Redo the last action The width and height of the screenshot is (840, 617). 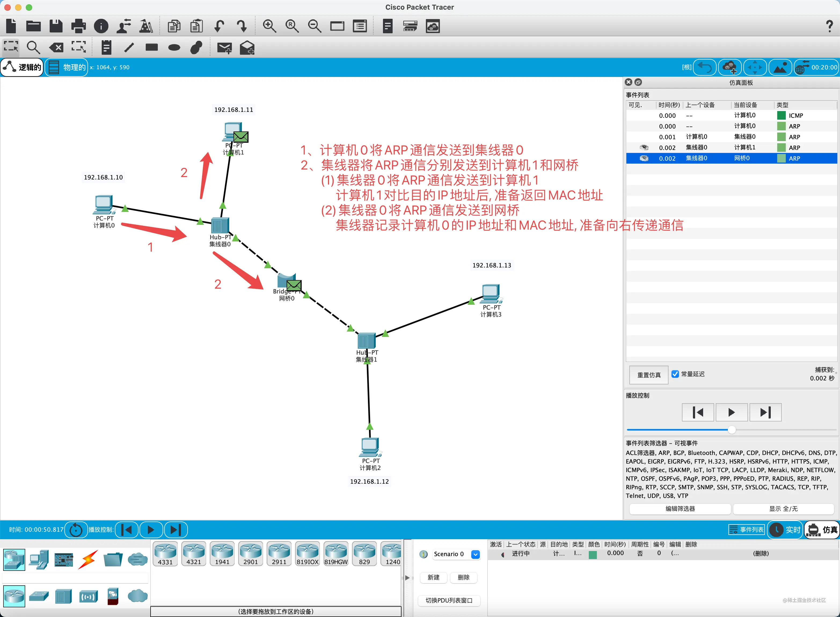pos(242,26)
